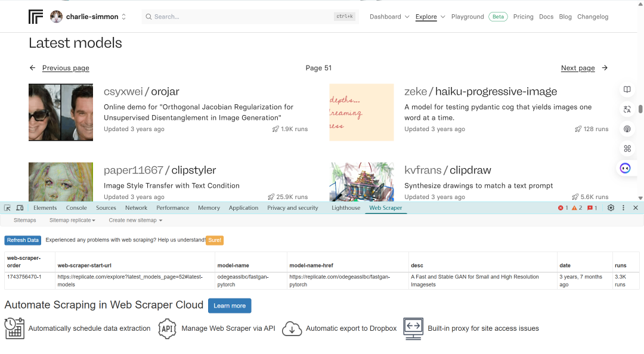Expand the Sitemap replicate dropdown
644x354 pixels.
[72, 220]
